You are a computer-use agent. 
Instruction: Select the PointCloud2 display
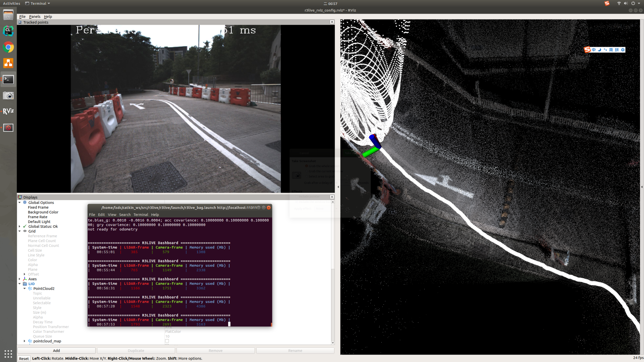[44, 289]
